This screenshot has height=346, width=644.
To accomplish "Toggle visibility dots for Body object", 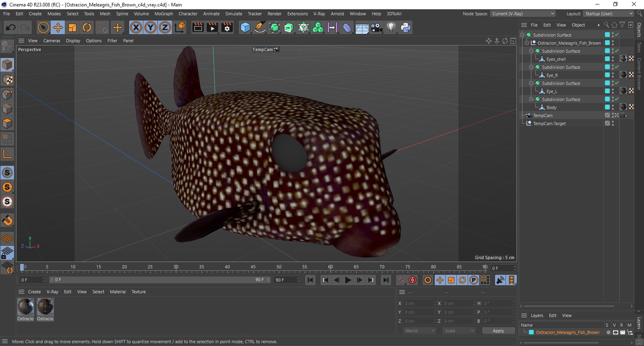I will pyautogui.click(x=613, y=107).
